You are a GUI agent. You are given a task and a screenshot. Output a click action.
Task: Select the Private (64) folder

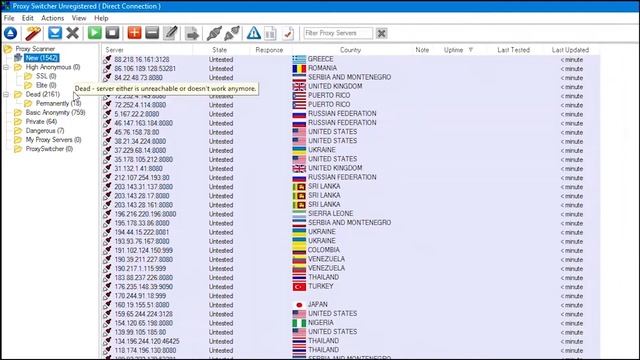pyautogui.click(x=41, y=122)
